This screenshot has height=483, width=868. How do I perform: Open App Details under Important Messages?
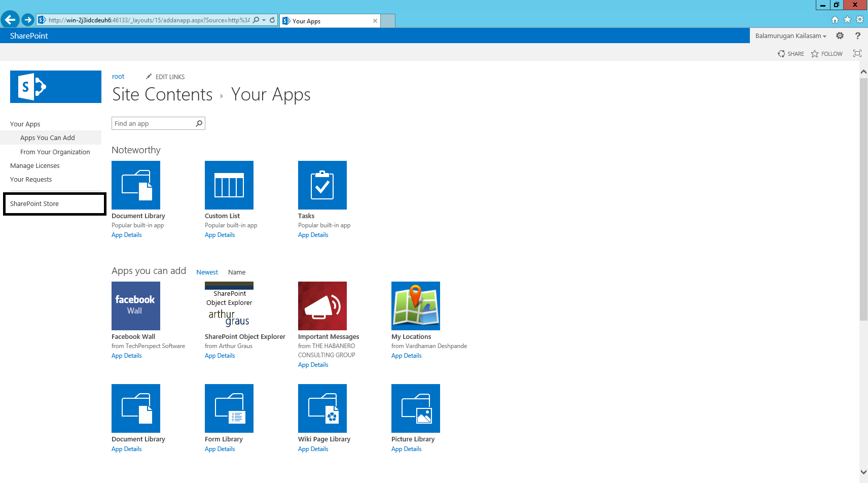click(313, 365)
